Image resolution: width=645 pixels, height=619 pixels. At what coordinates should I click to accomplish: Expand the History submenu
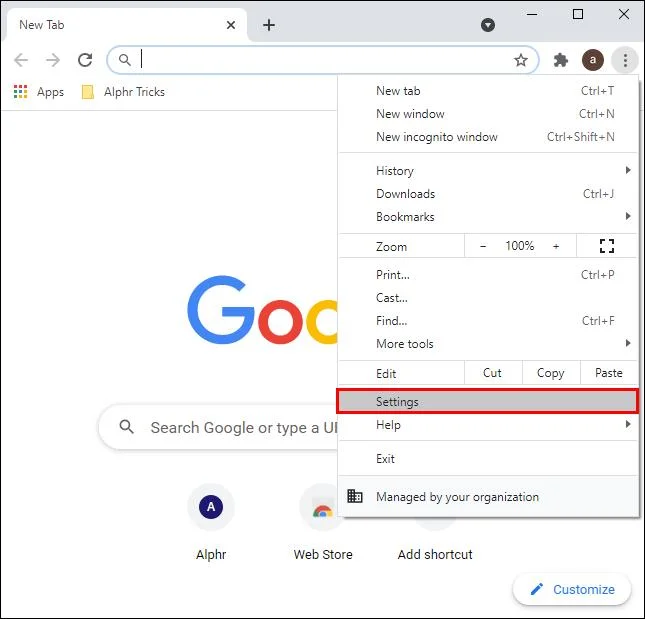[x=488, y=170]
